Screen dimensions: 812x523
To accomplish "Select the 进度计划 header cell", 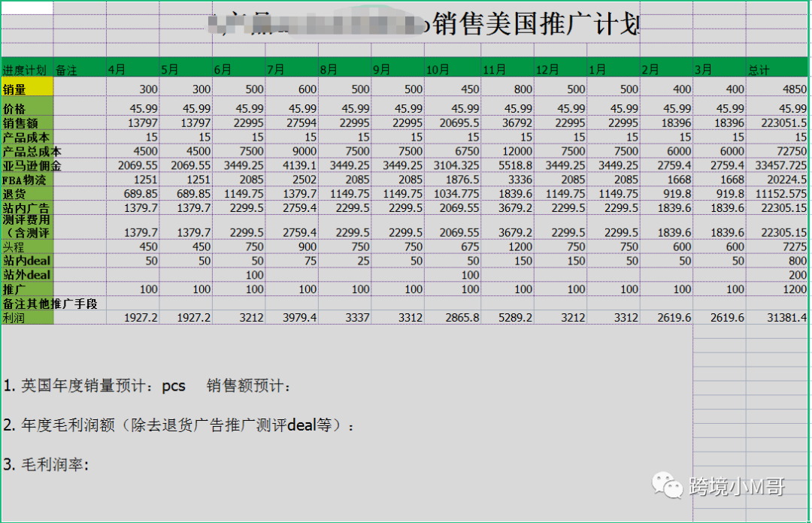I will [26, 68].
